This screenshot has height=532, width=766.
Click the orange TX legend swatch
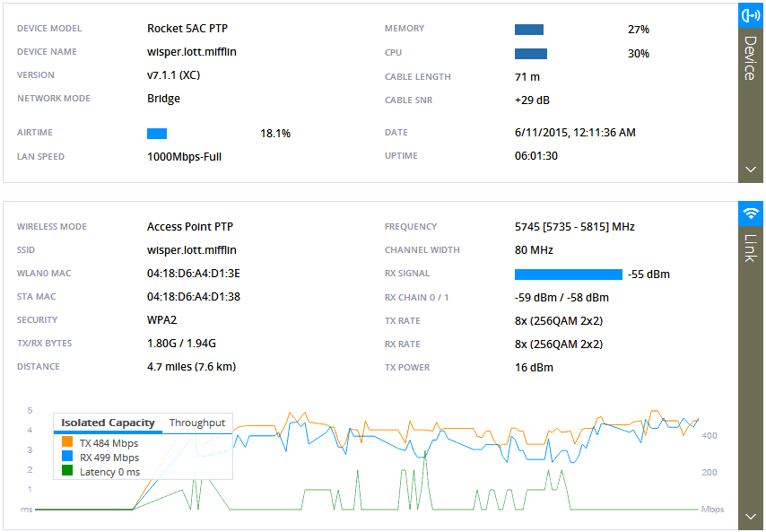[x=67, y=442]
